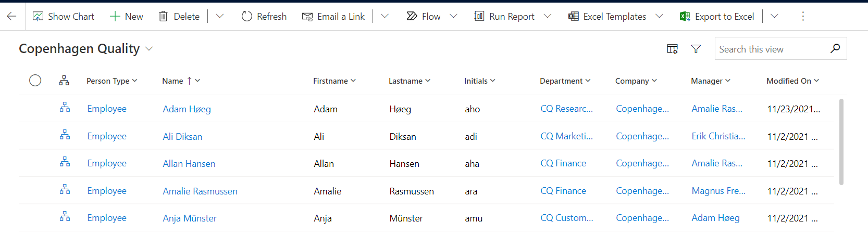This screenshot has width=868, height=235.
Task: Open the Show Chart pane
Action: tap(64, 17)
